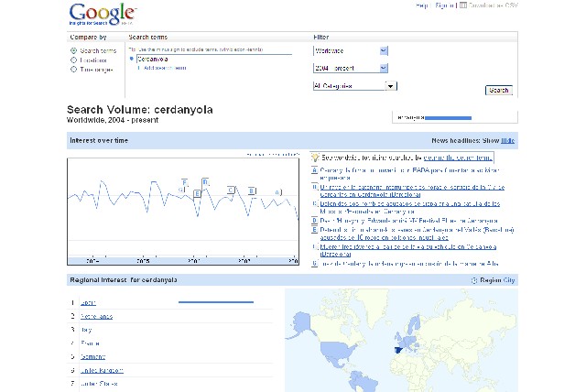
Task: Click the cerdanyola search term field
Action: [213, 59]
